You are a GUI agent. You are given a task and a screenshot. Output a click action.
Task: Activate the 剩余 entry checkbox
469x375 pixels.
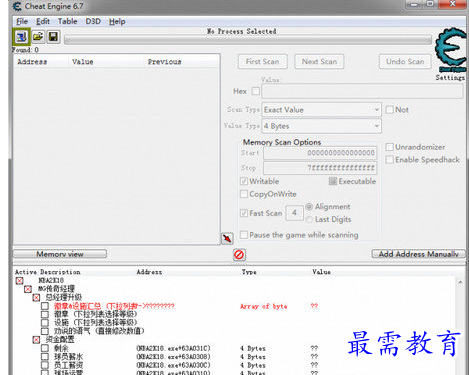coord(45,348)
